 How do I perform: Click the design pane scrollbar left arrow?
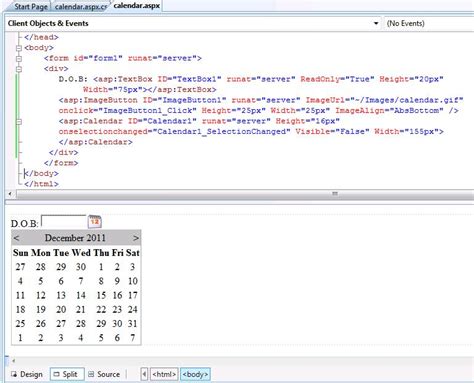14,361
